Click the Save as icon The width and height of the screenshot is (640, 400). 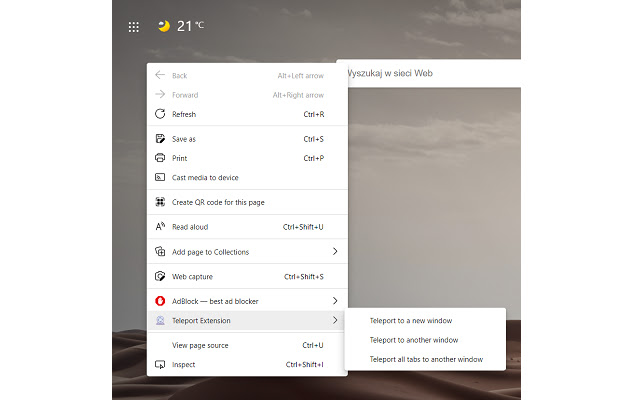pos(160,138)
